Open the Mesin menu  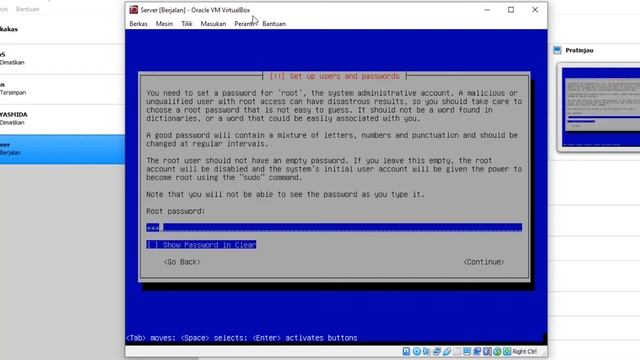[164, 24]
